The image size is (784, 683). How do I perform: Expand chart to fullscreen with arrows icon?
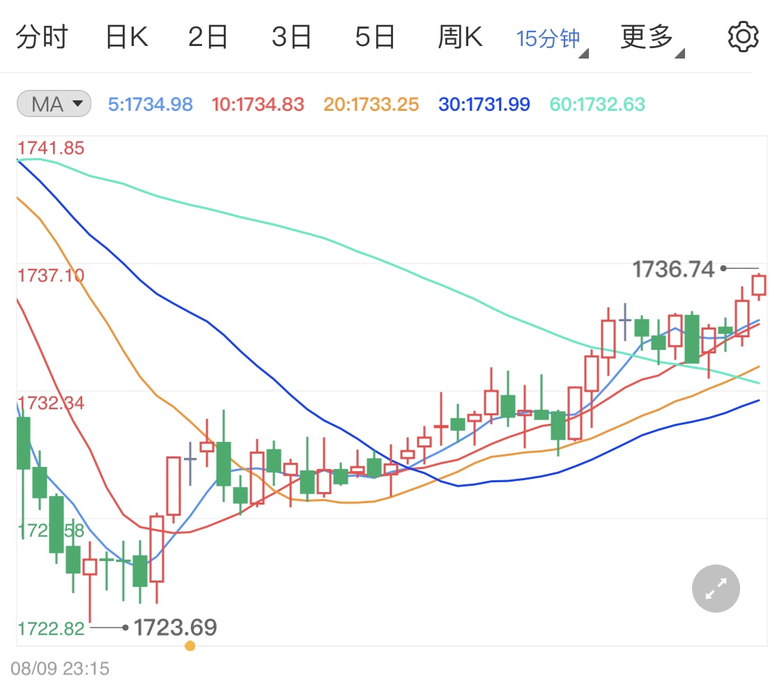[716, 588]
